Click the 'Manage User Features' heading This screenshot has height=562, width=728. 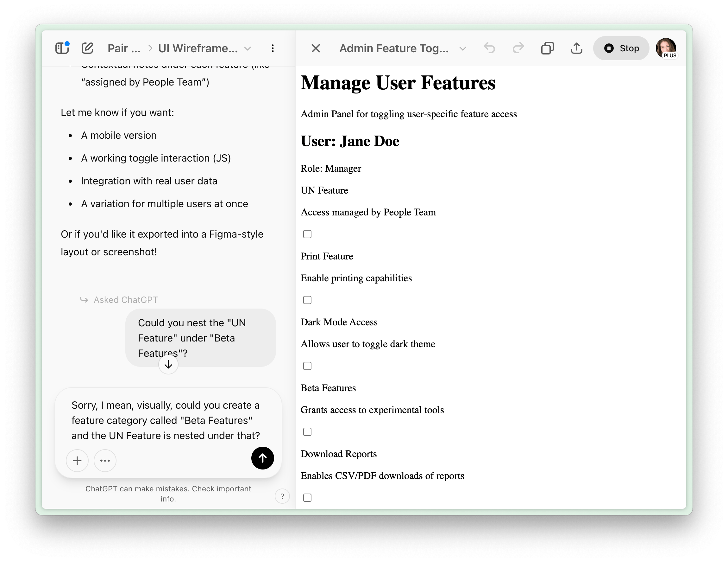coord(398,82)
